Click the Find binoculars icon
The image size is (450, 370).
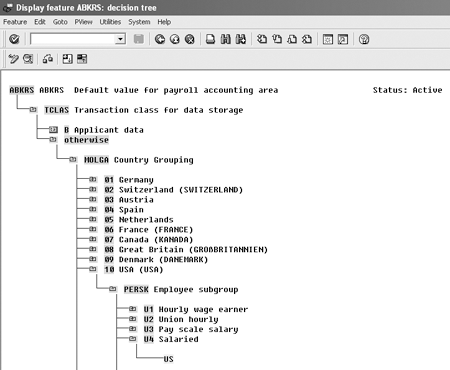[x=226, y=39]
